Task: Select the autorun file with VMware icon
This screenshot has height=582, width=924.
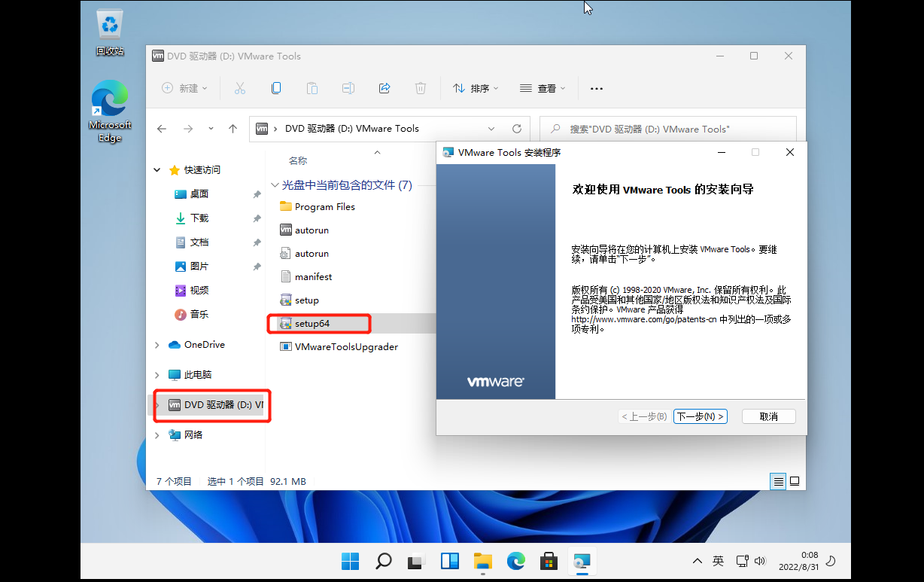Action: (304, 230)
